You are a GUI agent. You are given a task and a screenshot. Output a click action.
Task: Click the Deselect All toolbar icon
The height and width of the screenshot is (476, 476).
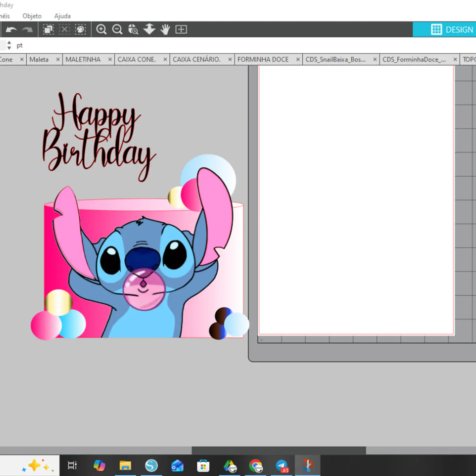pyautogui.click(x=64, y=30)
